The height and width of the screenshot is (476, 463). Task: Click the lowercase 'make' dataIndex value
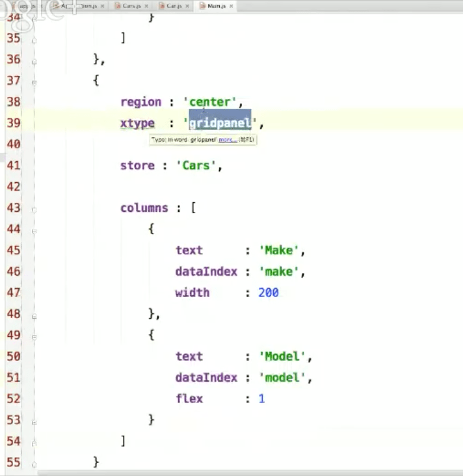coord(279,271)
